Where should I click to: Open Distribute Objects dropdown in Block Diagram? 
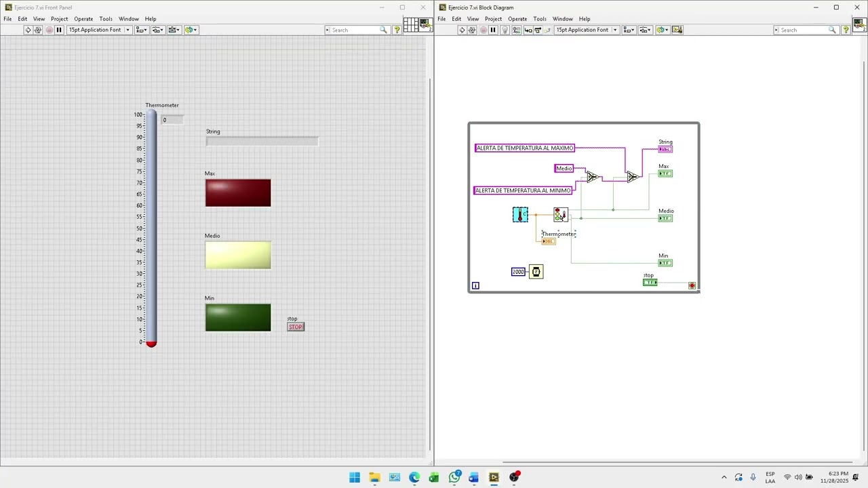[646, 30]
